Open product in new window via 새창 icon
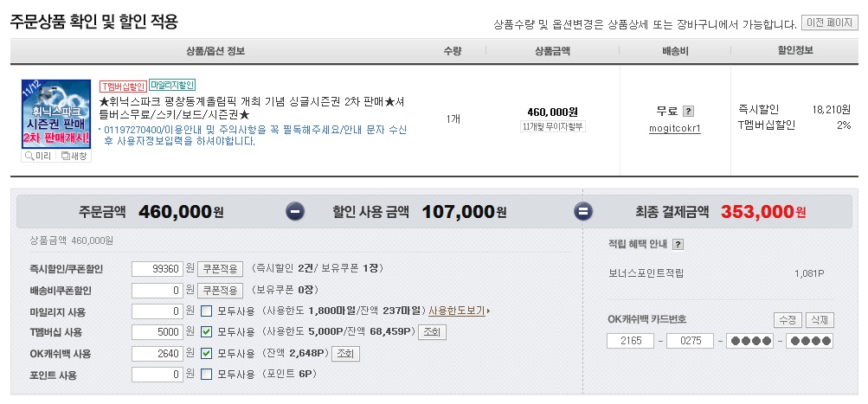Screen dimensions: 868x404 (74, 156)
